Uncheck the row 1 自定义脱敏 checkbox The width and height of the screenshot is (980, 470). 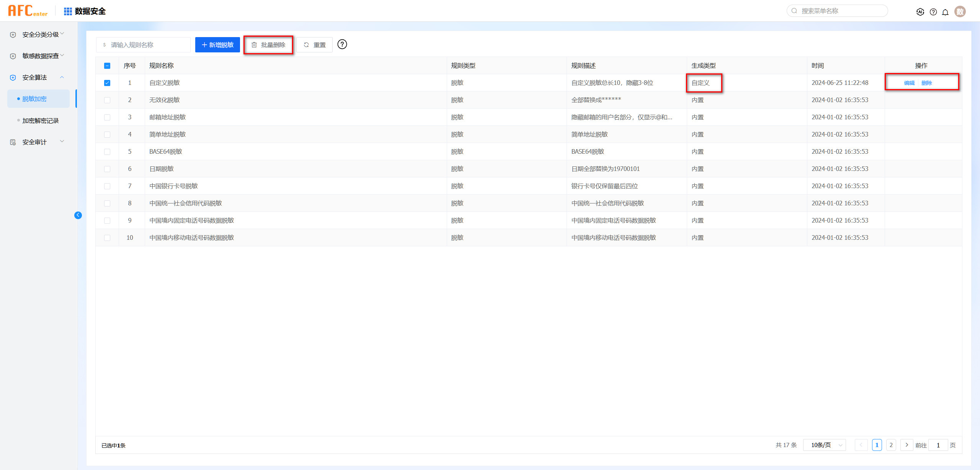[107, 83]
